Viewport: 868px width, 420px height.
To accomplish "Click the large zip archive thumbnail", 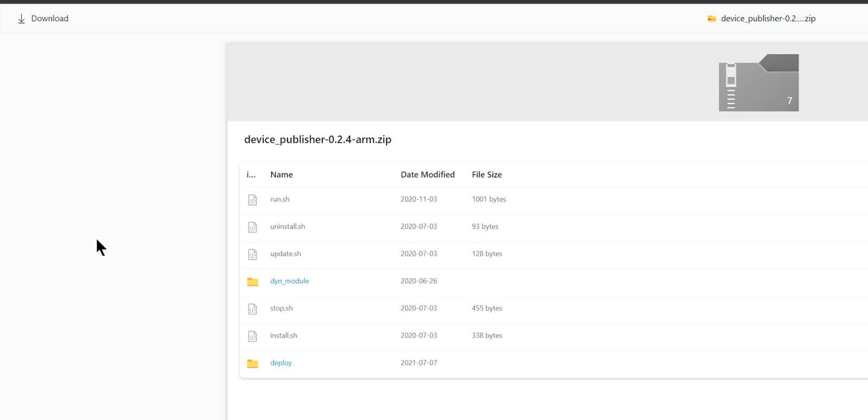I will click(758, 82).
